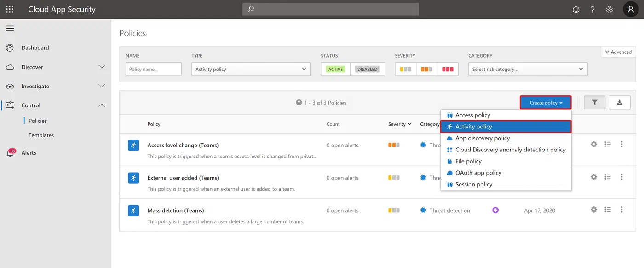The image size is (644, 268).
Task: Open settings gear for Access level change
Action: point(594,144)
